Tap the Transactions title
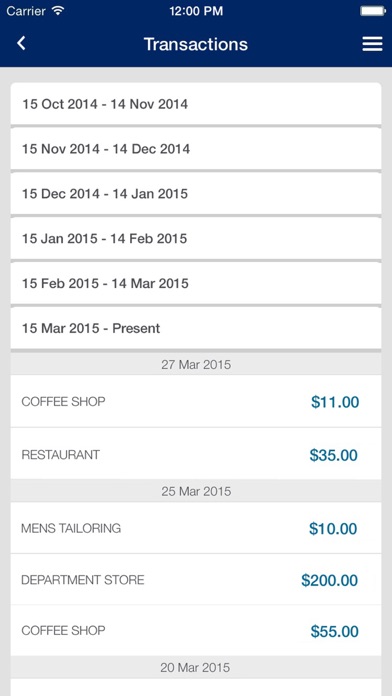The image size is (392, 696). point(196,44)
